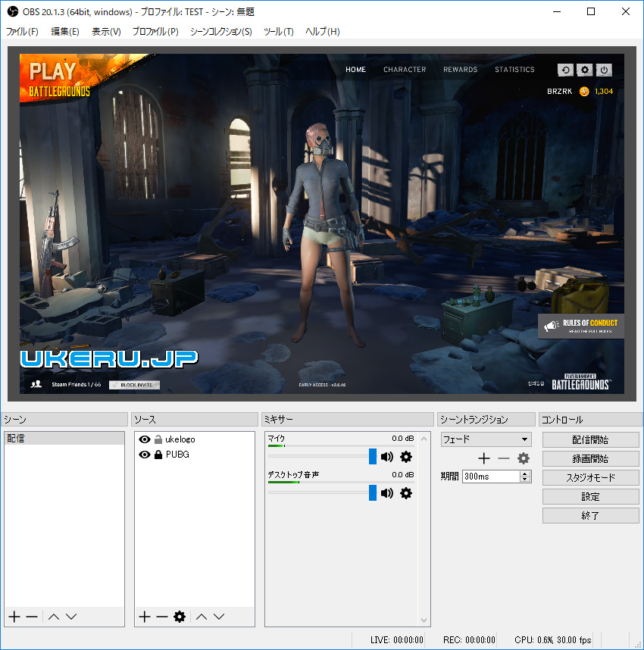Open the シーンコレクション(S) menu
This screenshot has height=650, width=644.
click(220, 32)
